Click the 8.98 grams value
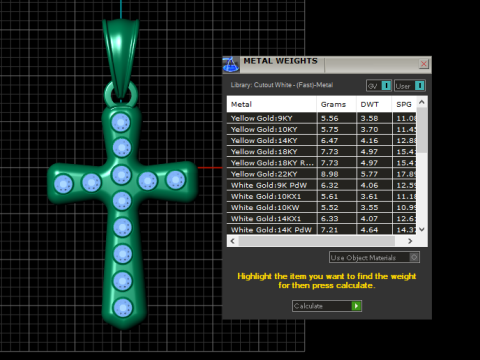Viewport: 480px width, 360px height. point(330,174)
